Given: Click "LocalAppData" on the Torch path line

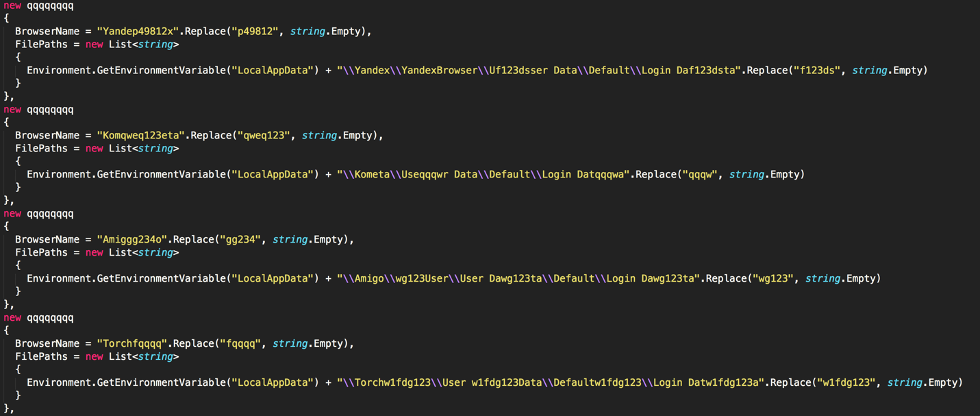Looking at the screenshot, I should (273, 383).
